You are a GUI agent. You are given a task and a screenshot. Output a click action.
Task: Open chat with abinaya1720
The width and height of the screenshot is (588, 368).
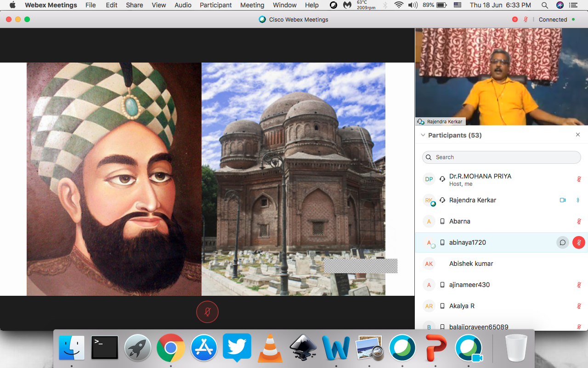click(563, 242)
